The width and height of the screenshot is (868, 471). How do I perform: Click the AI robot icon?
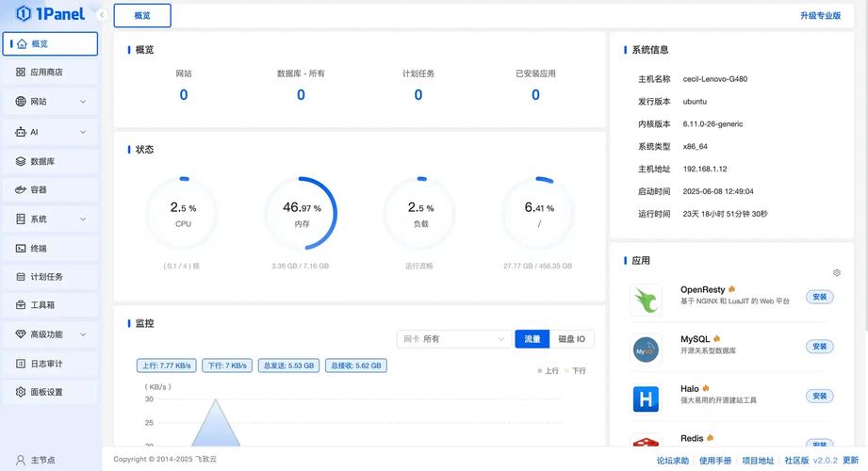(21, 132)
